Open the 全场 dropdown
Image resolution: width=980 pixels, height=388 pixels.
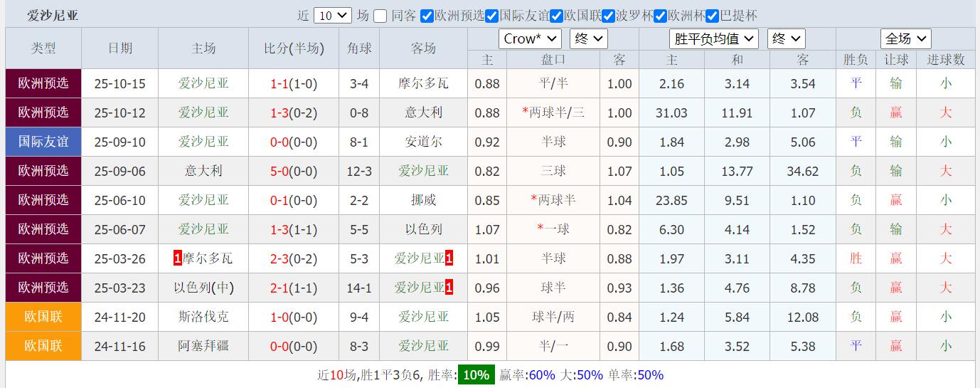click(905, 39)
